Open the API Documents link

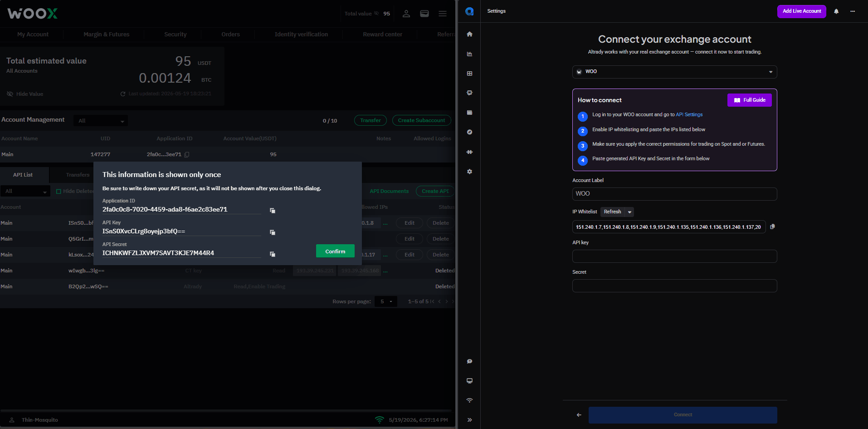click(389, 191)
